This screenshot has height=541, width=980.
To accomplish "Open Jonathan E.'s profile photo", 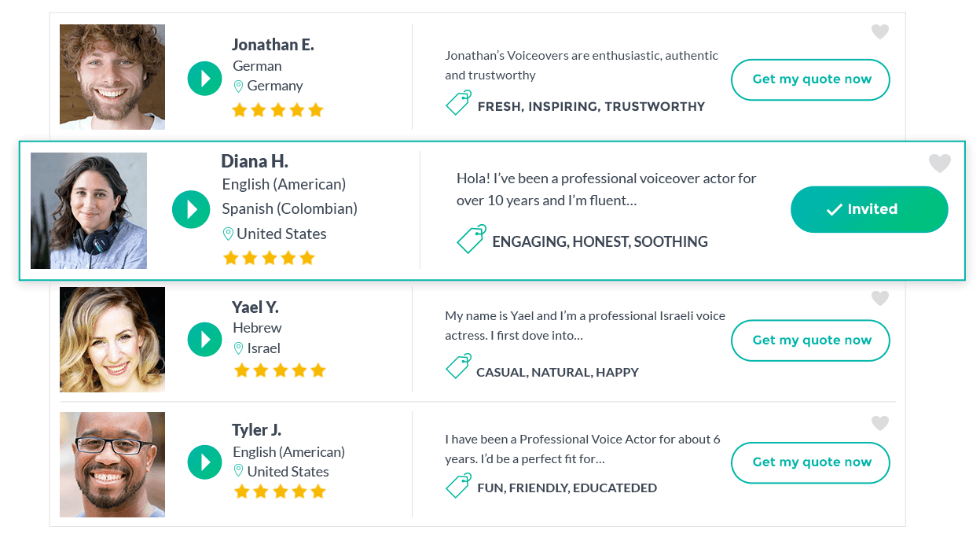I will coord(112,77).
